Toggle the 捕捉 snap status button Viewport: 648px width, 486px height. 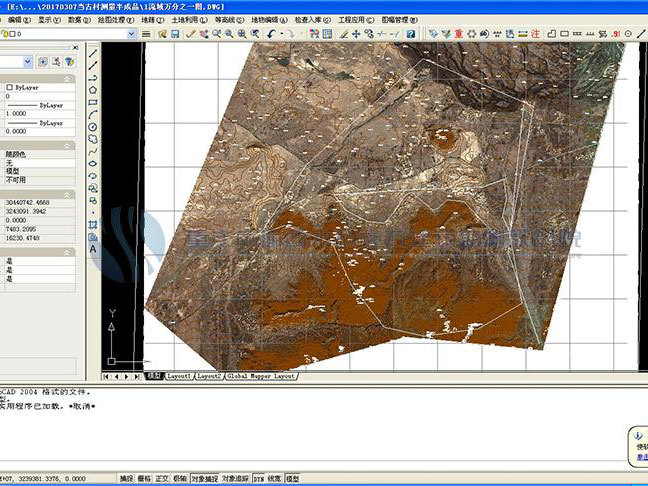tap(127, 479)
